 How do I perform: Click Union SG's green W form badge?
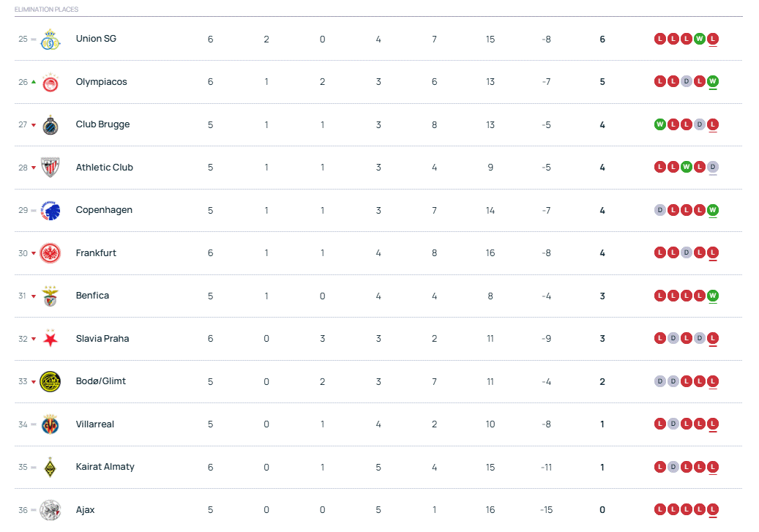click(700, 40)
